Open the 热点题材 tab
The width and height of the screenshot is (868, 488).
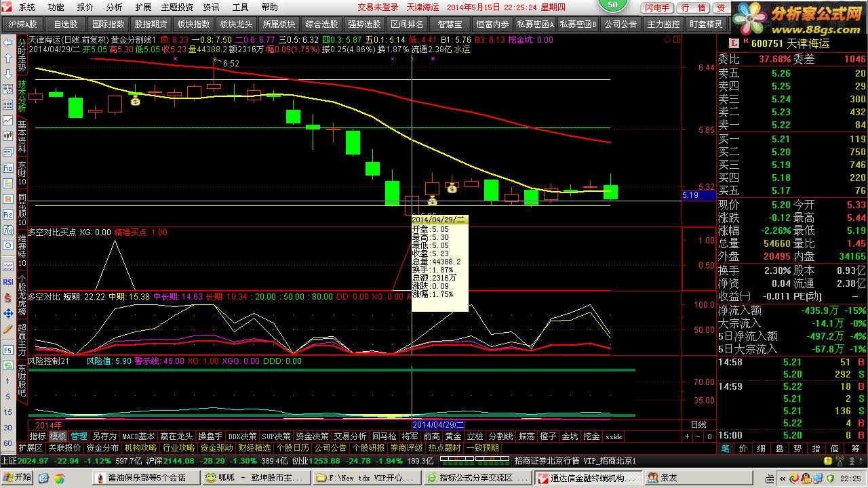click(445, 448)
